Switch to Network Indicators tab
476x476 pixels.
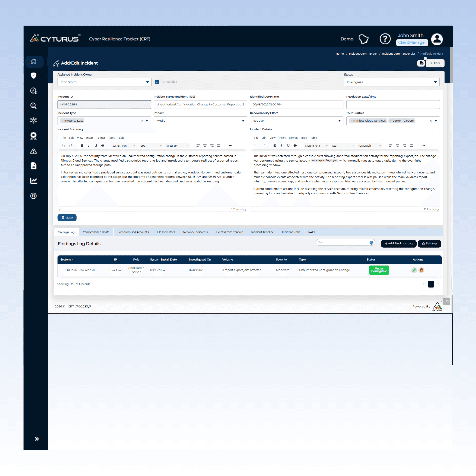(x=195, y=232)
